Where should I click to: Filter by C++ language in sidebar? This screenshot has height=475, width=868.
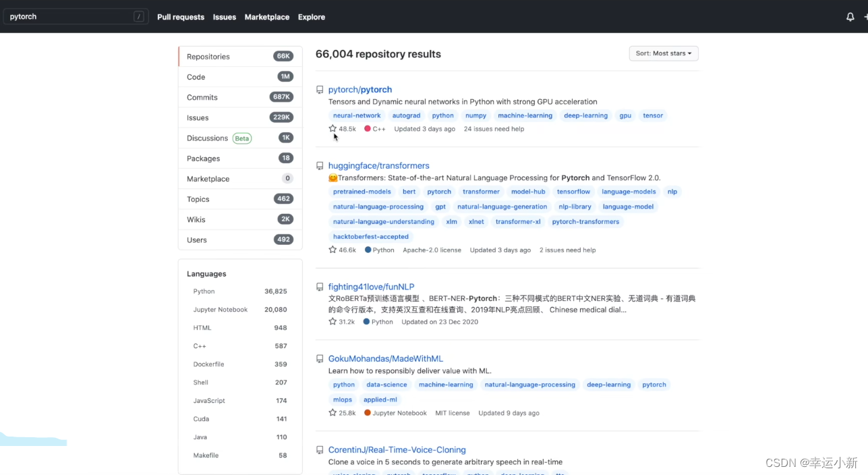coord(240,346)
